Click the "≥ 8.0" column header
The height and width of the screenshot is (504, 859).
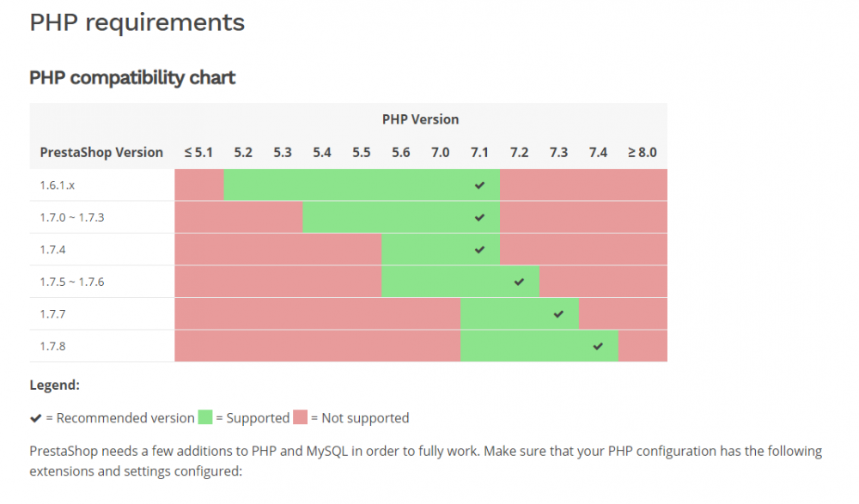[x=642, y=153]
